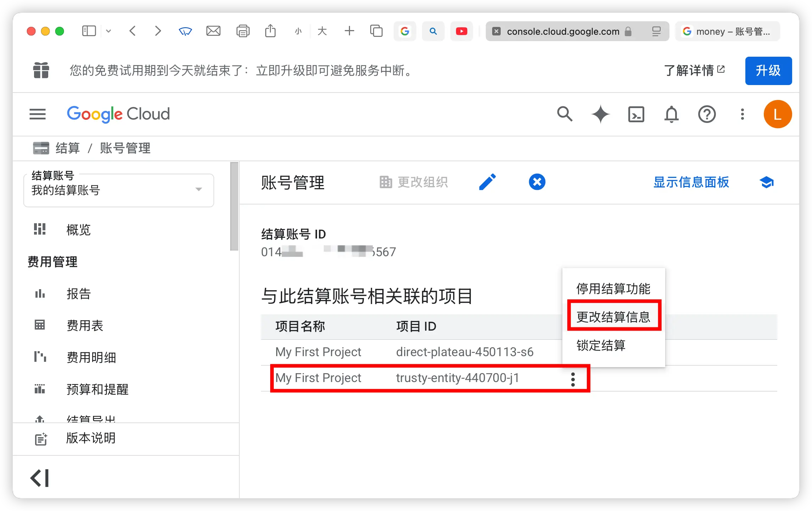Click project ID trusty-entity-440700-j1
The height and width of the screenshot is (511, 812).
point(458,378)
